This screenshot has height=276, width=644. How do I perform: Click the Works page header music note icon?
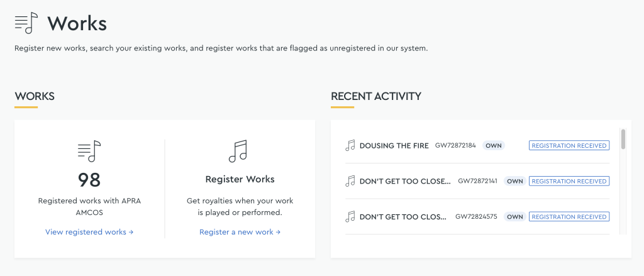click(26, 23)
